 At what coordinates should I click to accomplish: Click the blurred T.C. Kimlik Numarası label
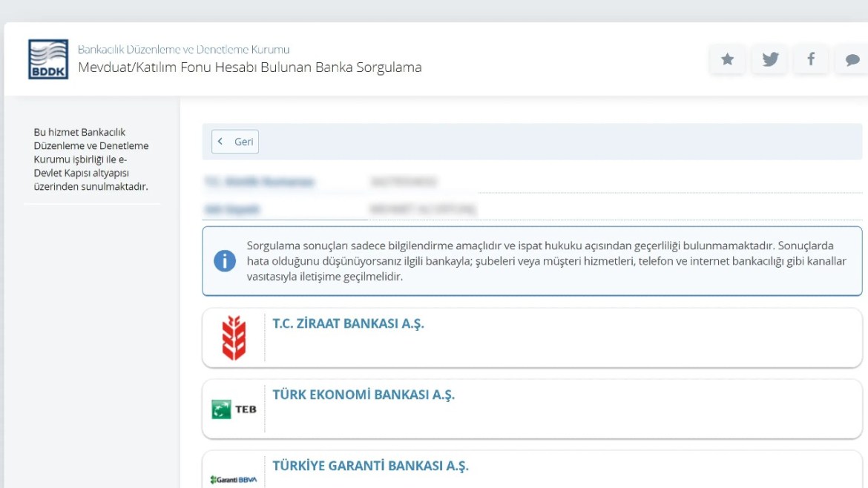pyautogui.click(x=259, y=182)
